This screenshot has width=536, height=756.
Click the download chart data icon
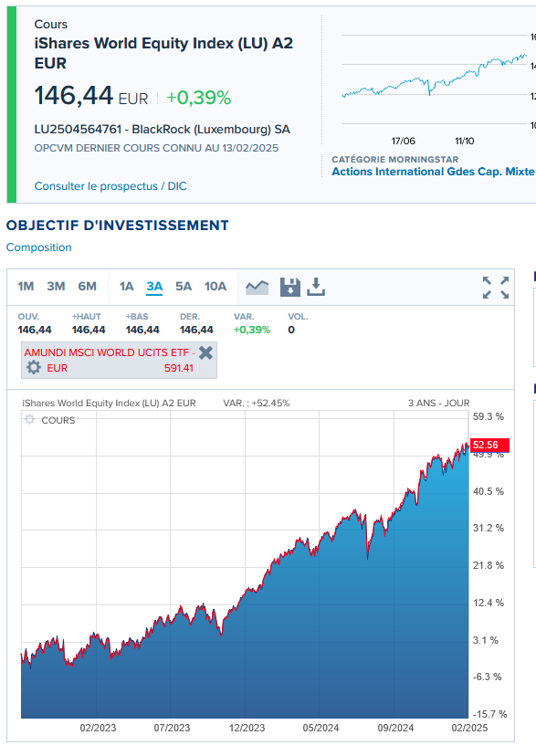(x=316, y=287)
